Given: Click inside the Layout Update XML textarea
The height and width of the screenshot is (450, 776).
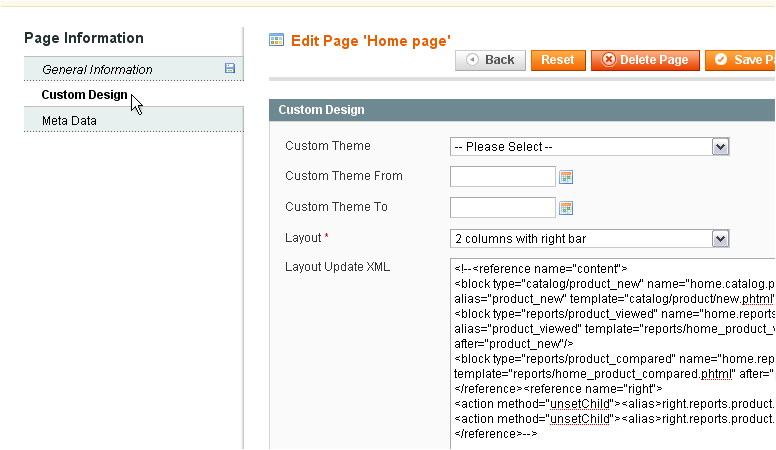Looking at the screenshot, I should tap(612, 350).
